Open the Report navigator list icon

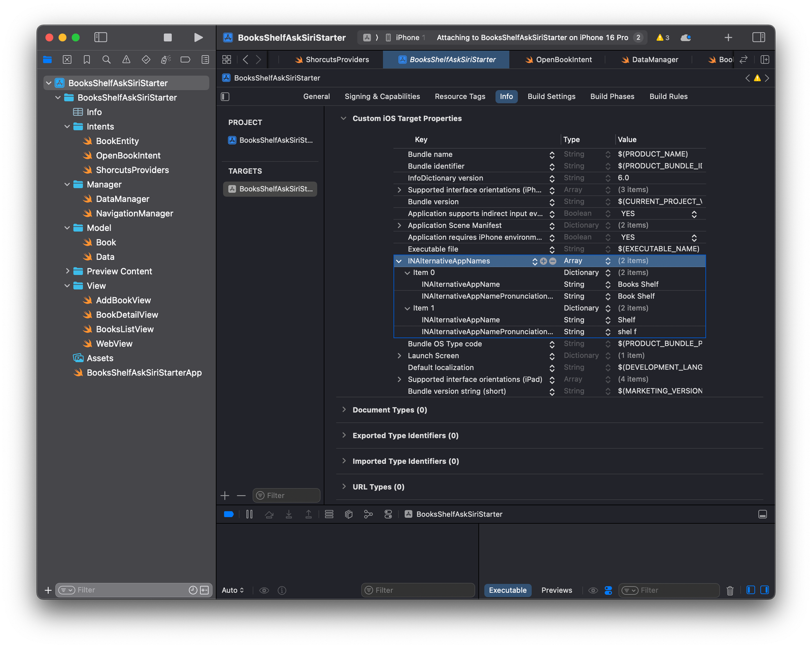point(205,59)
